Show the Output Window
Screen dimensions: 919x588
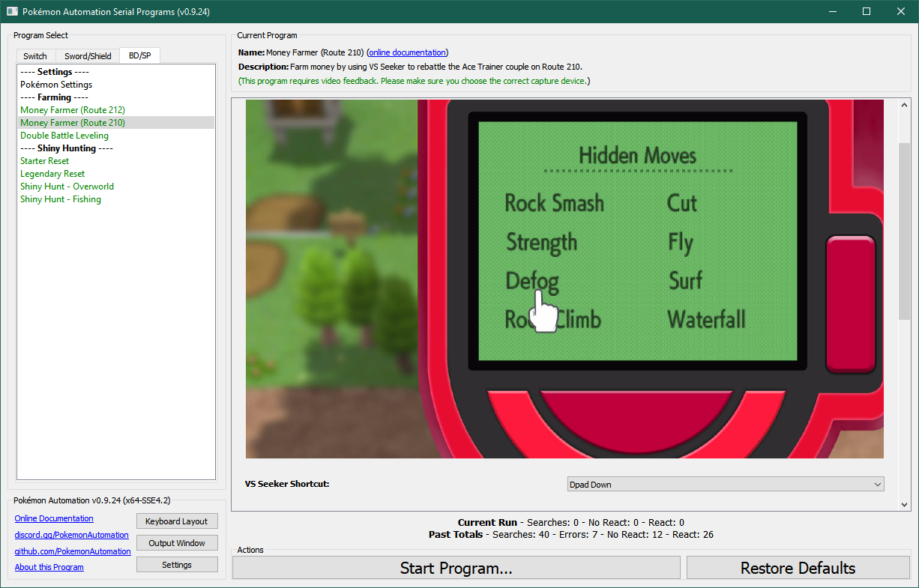[177, 543]
